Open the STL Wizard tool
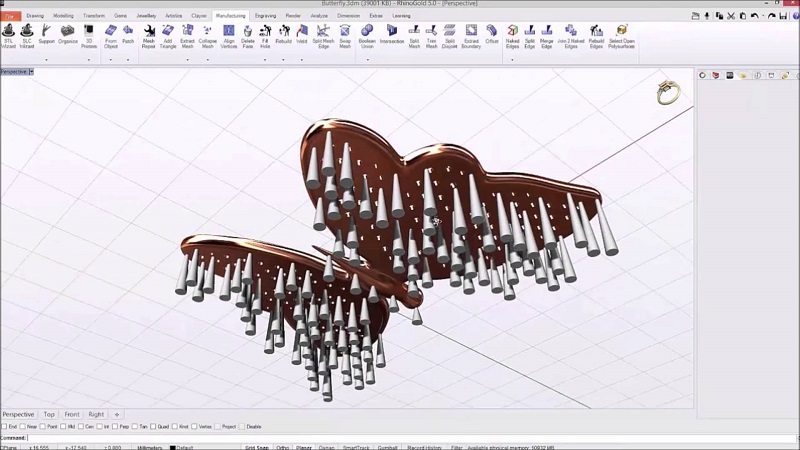This screenshot has width=800, height=450. (x=9, y=35)
